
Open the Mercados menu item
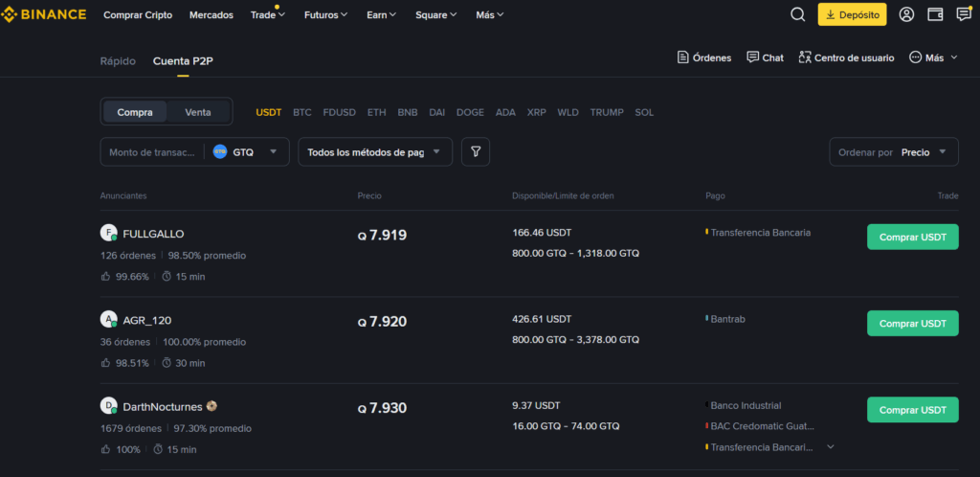point(211,14)
